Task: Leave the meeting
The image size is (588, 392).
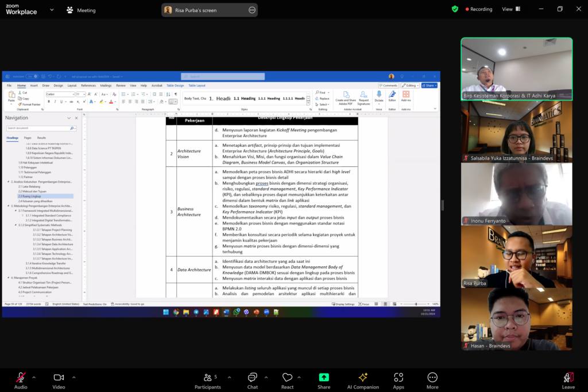Action: (568, 379)
